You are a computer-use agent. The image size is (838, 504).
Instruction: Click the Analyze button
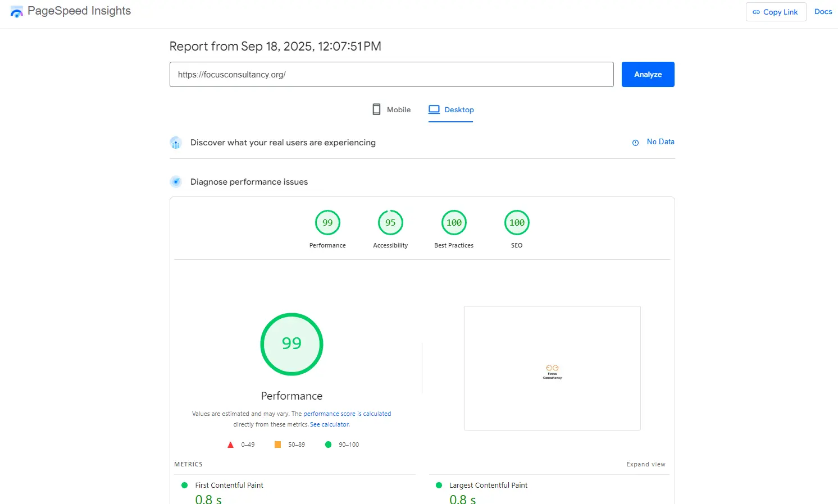coord(648,74)
